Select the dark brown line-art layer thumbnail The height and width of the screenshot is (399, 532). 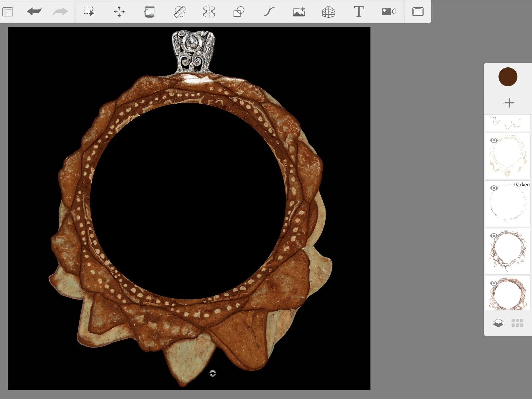(508, 251)
